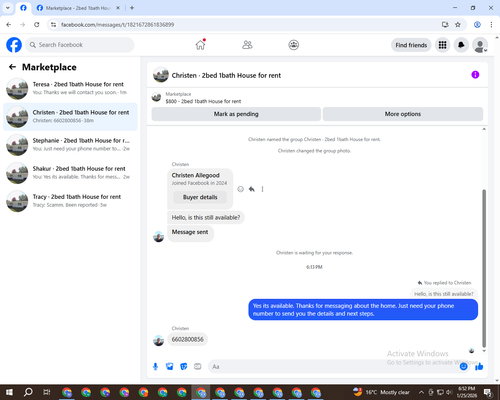
Task: Record a voice clip with microphone icon
Action: click(155, 367)
